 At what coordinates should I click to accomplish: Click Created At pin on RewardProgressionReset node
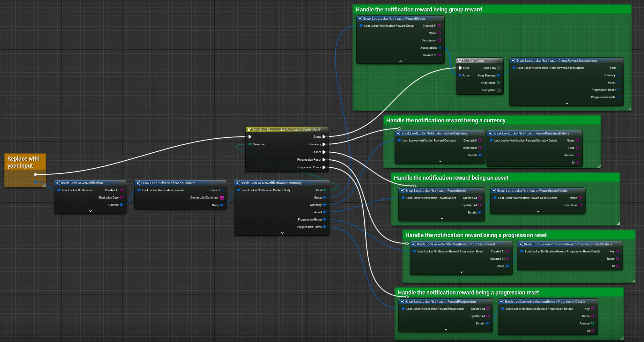click(507, 251)
